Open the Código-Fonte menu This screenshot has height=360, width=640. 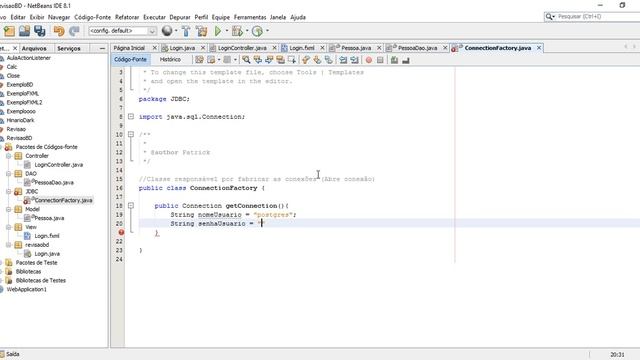click(93, 17)
